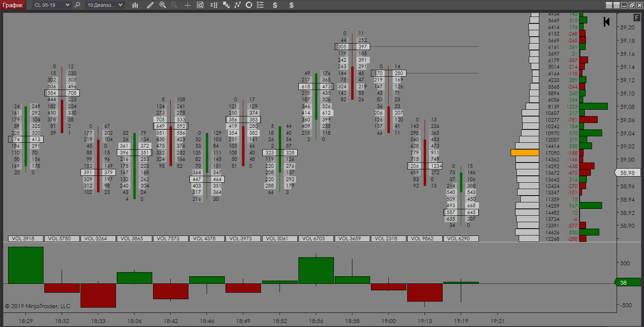Click the instrument search magnifier icon
This screenshot has width=644, height=327.
click(77, 5)
